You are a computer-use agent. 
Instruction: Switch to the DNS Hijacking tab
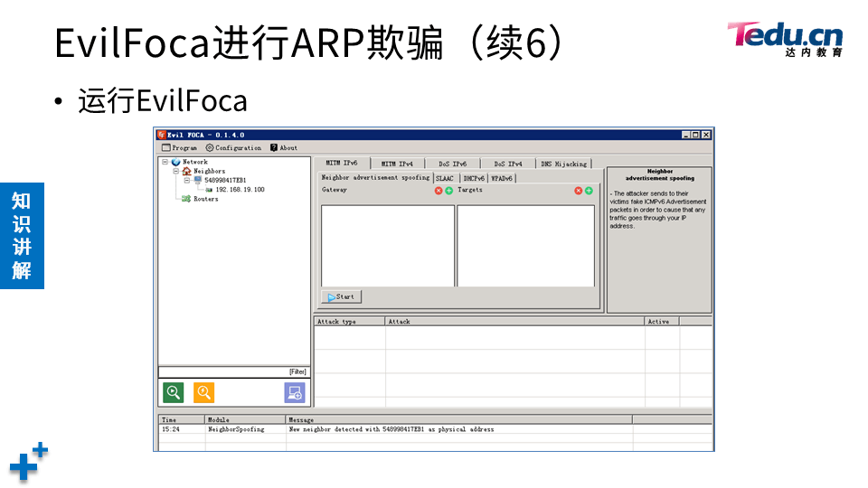(x=563, y=164)
